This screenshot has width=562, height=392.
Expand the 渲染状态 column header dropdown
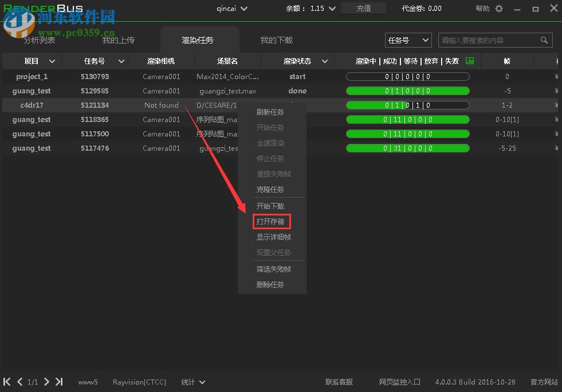[324, 61]
